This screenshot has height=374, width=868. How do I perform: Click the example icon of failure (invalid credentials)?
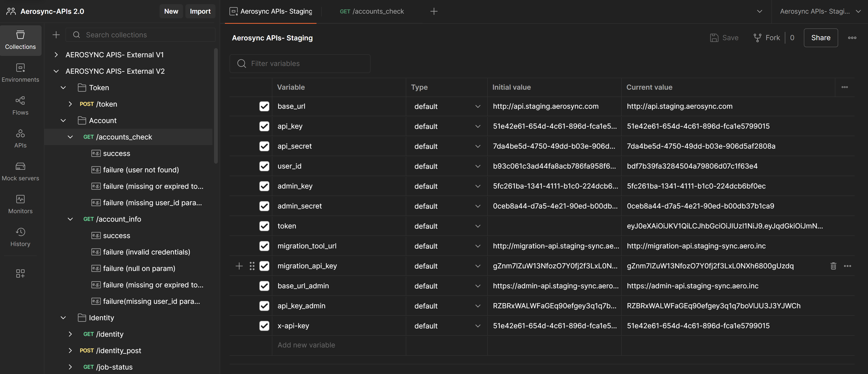point(96,252)
